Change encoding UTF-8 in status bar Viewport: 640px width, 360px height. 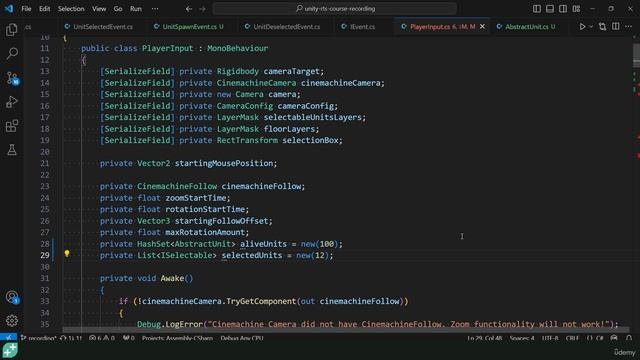(550, 338)
